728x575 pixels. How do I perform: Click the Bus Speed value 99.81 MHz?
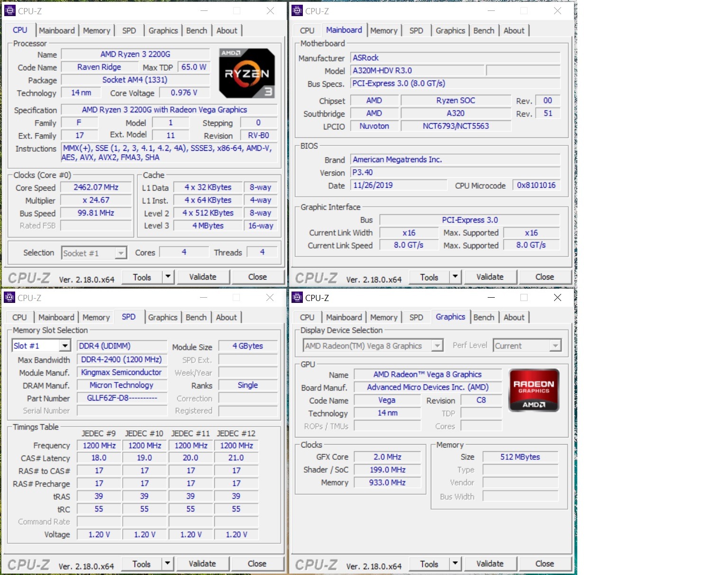pos(96,213)
